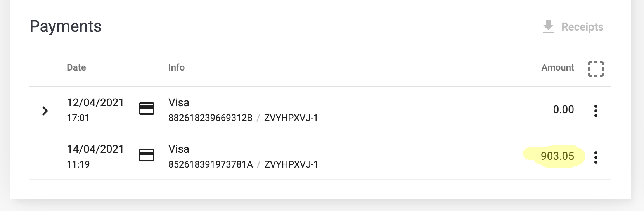The height and width of the screenshot is (211, 644).
Task: Select transaction ID 852618391973781A
Action: click(x=210, y=164)
